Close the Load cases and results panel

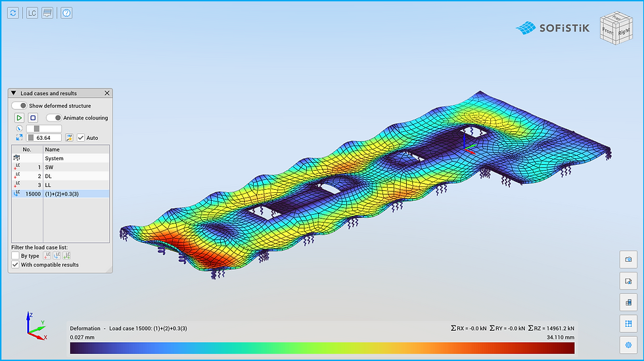pos(107,93)
